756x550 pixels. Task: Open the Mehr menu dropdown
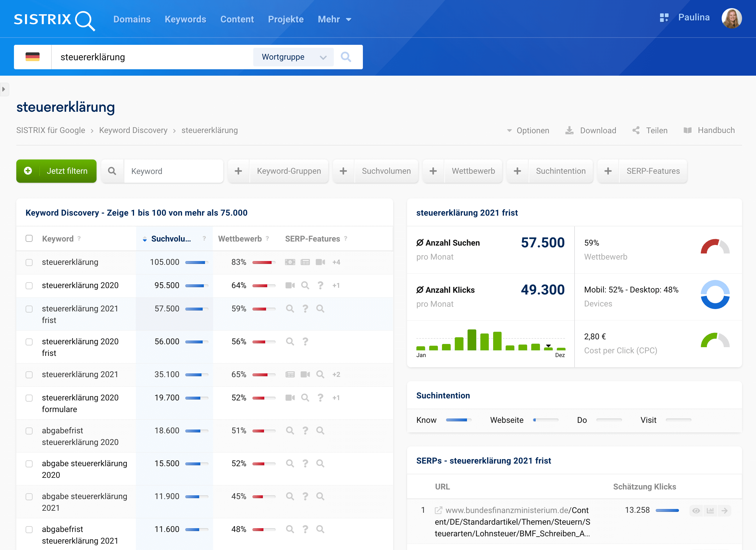pyautogui.click(x=334, y=19)
